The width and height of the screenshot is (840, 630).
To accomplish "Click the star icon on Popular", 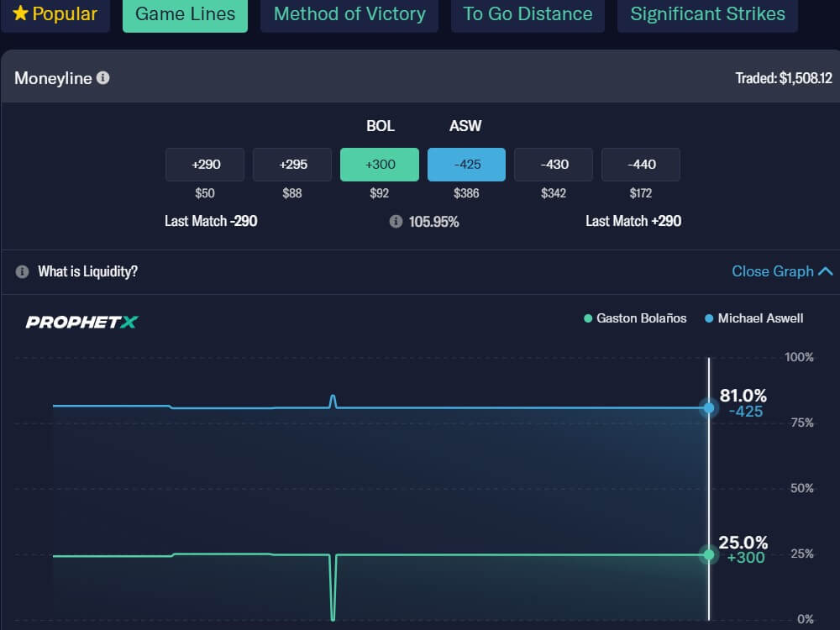I will click(x=20, y=13).
